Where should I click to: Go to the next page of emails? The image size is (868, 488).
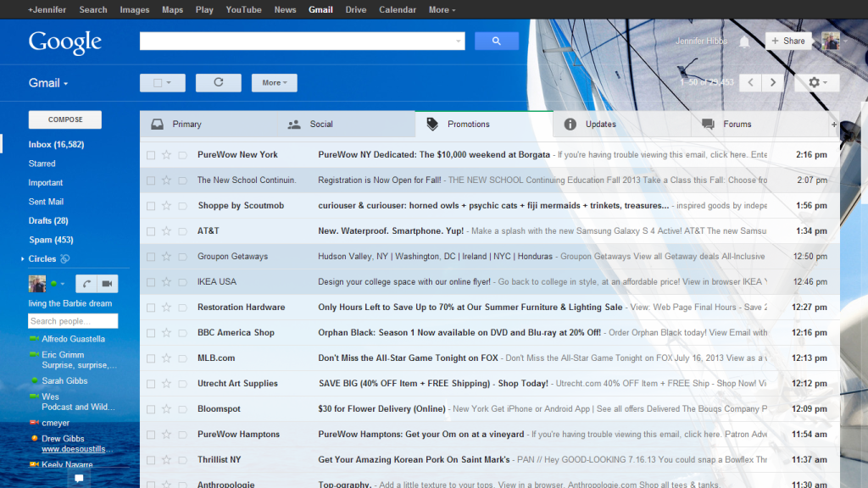pyautogui.click(x=772, y=82)
